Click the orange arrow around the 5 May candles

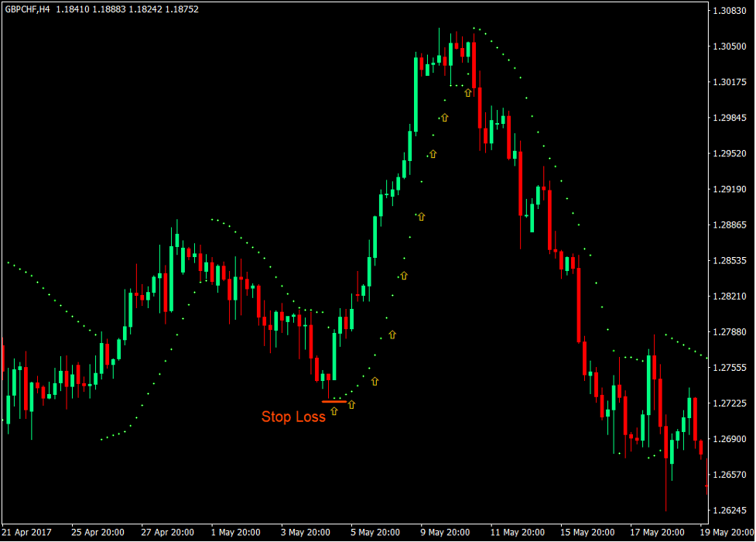point(375,381)
